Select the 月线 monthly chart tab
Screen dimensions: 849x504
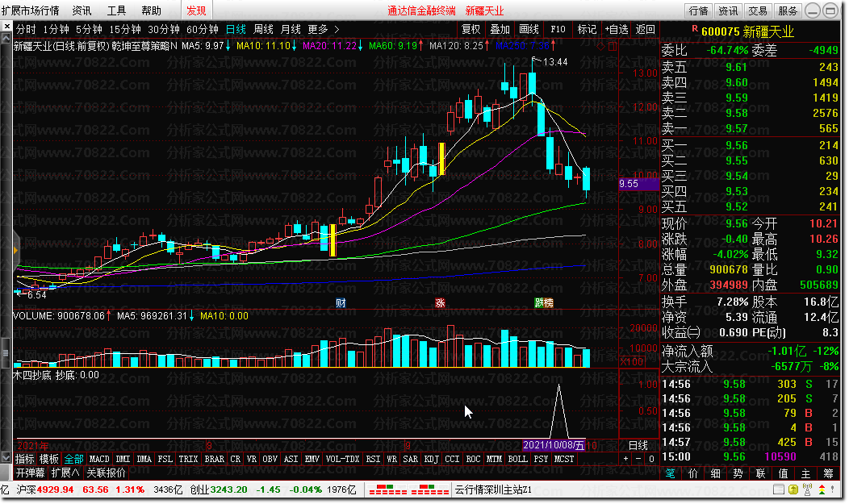(291, 29)
